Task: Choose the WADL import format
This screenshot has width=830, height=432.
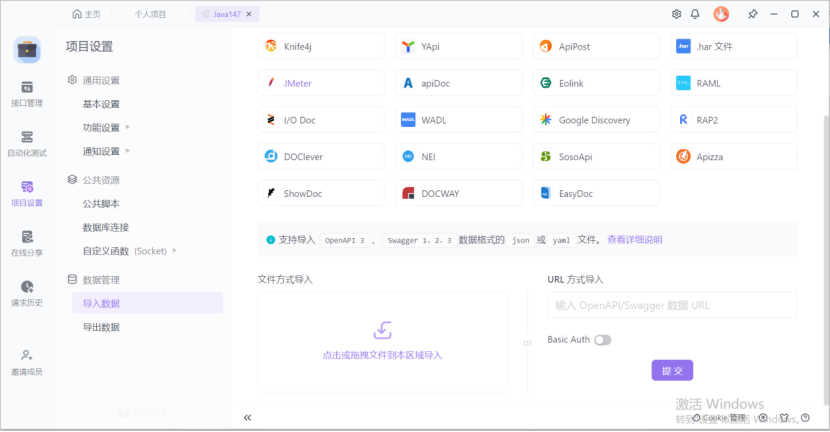Action: pyautogui.click(x=458, y=120)
